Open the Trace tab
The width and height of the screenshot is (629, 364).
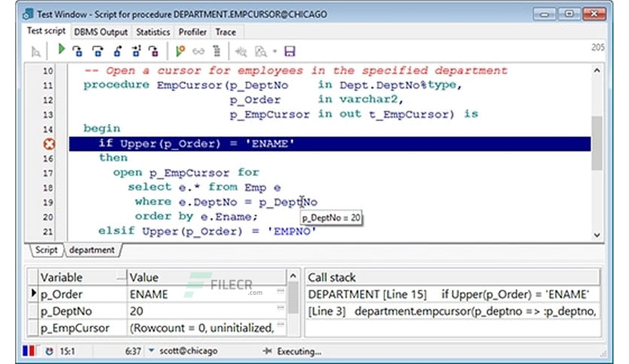(x=226, y=32)
